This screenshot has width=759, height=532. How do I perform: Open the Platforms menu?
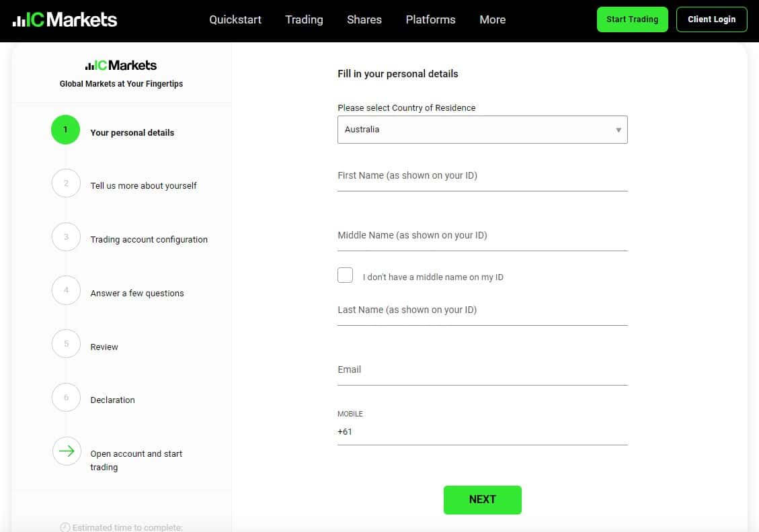(431, 20)
